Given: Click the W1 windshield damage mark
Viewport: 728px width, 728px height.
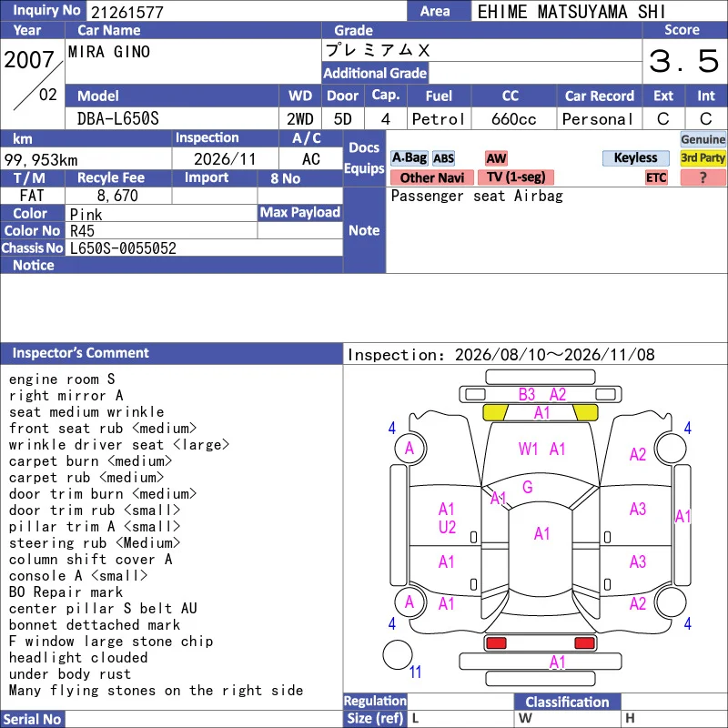Looking at the screenshot, I should click(x=528, y=449).
